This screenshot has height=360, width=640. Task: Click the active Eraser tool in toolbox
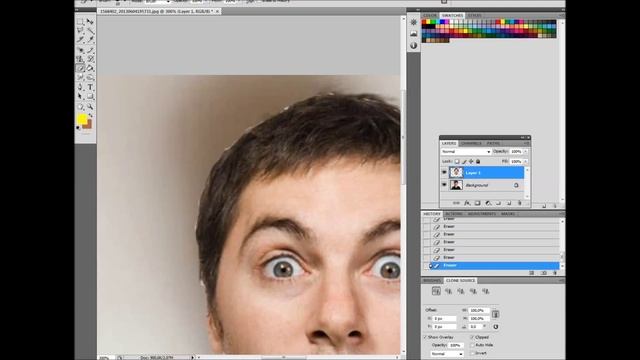tap(80, 68)
